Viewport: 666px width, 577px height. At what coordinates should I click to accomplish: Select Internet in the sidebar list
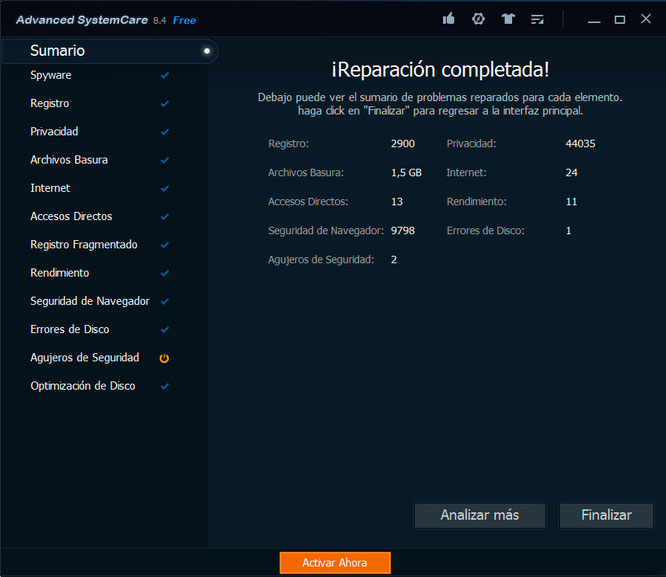pyautogui.click(x=50, y=188)
